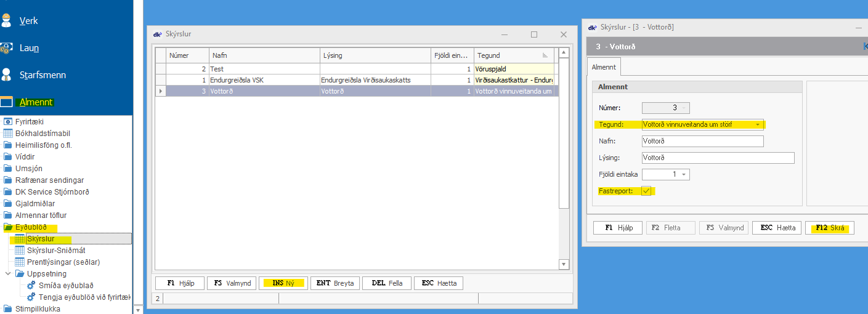The image size is (868, 314).
Task: Switch to the Almennt tab
Action: click(603, 67)
